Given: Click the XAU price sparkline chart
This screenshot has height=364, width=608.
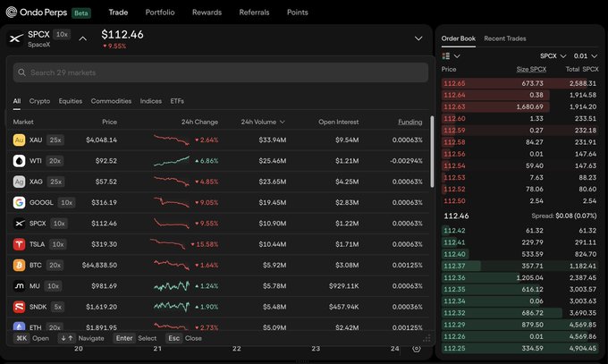Looking at the screenshot, I should coord(172,140).
